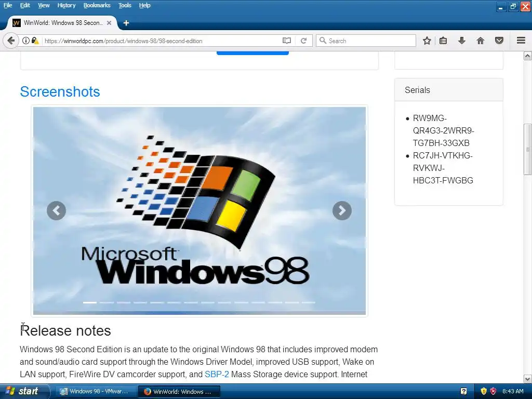The width and height of the screenshot is (532, 399).
Task: Click the Screenshots heading link
Action: coord(60,91)
